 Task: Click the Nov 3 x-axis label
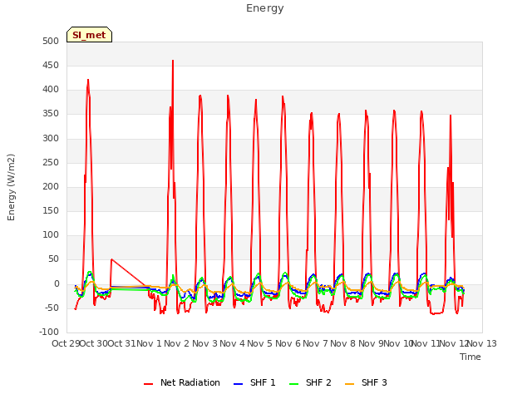coord(204,343)
